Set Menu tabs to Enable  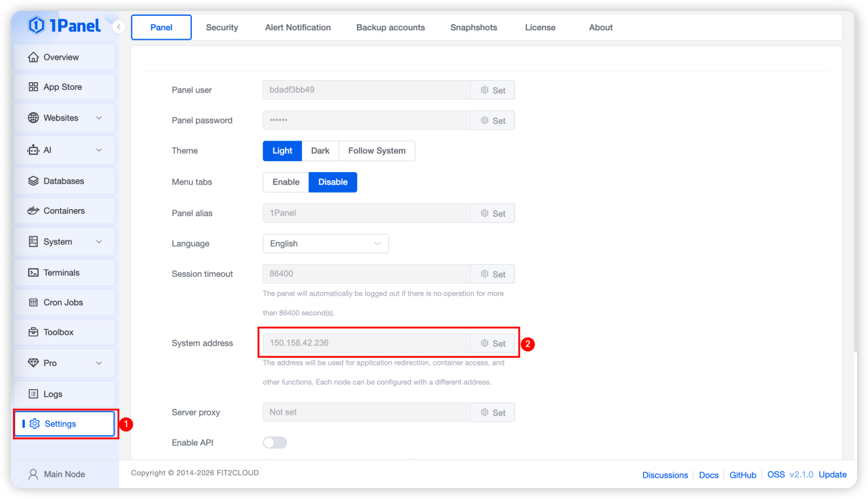[286, 182]
